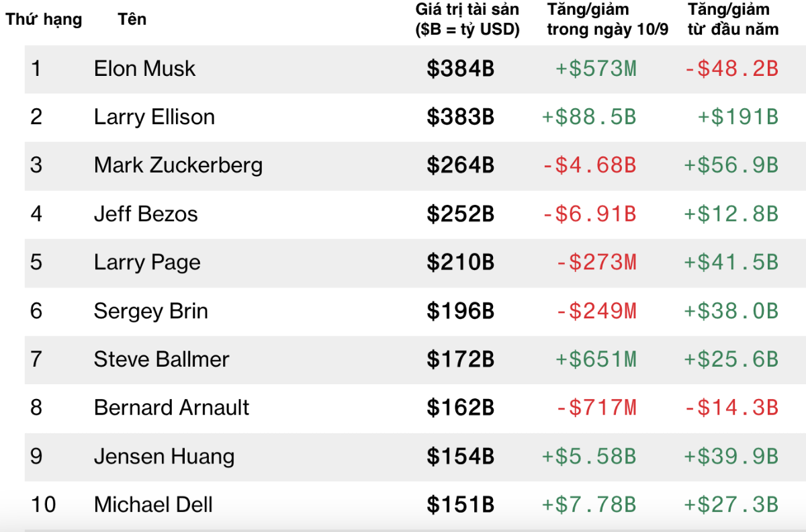The image size is (806, 532).
Task: Select Jensen Huang's name
Action: pos(164,457)
